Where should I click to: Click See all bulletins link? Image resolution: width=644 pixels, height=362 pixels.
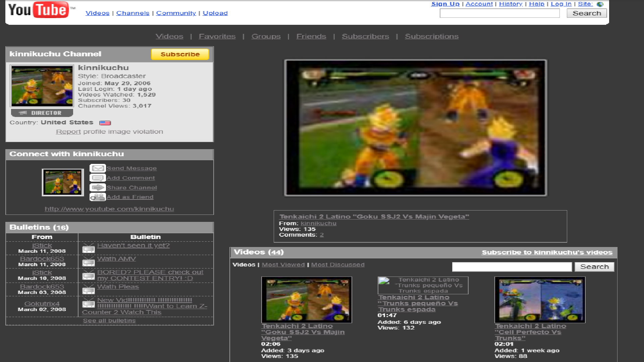(109, 320)
